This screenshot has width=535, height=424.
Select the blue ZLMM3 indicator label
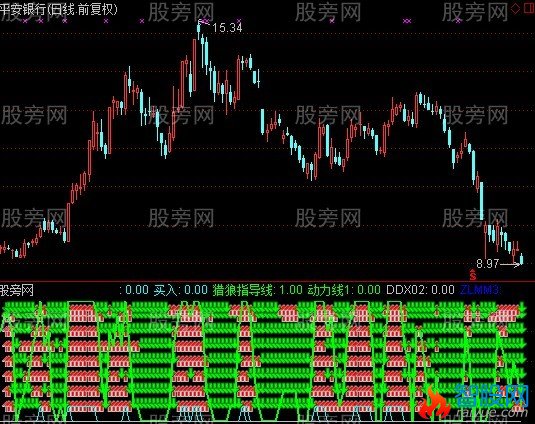[x=479, y=290]
